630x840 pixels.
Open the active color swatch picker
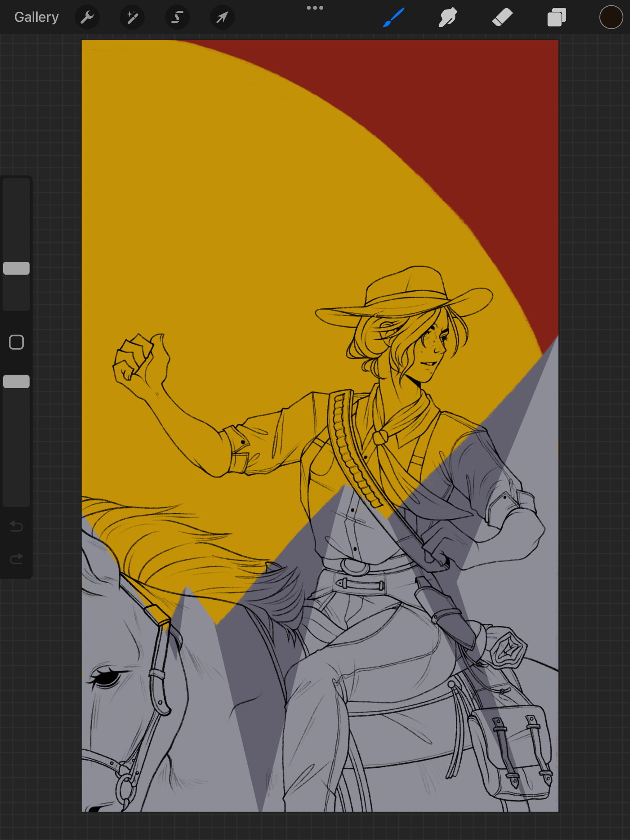(611, 17)
